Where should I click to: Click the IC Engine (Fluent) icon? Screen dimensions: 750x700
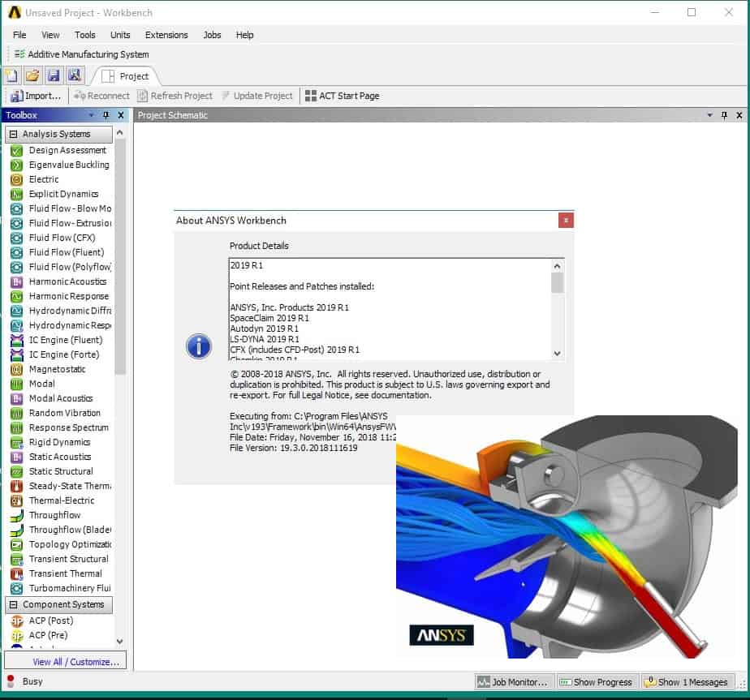[17, 341]
